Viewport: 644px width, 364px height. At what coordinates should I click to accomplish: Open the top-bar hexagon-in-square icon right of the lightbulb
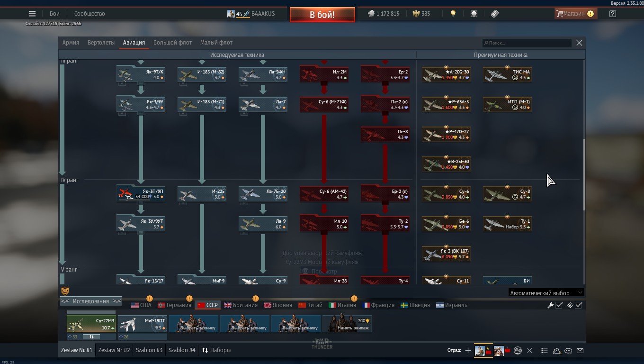pos(474,14)
